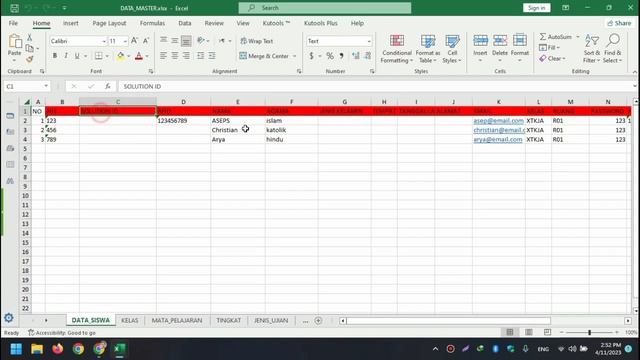The image size is (640, 360).
Task: Click the Insert Function fx icon
Action: 108,86
